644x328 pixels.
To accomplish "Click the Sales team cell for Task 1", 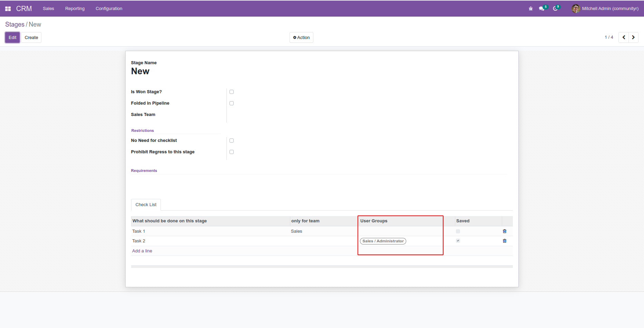I will (x=324, y=231).
